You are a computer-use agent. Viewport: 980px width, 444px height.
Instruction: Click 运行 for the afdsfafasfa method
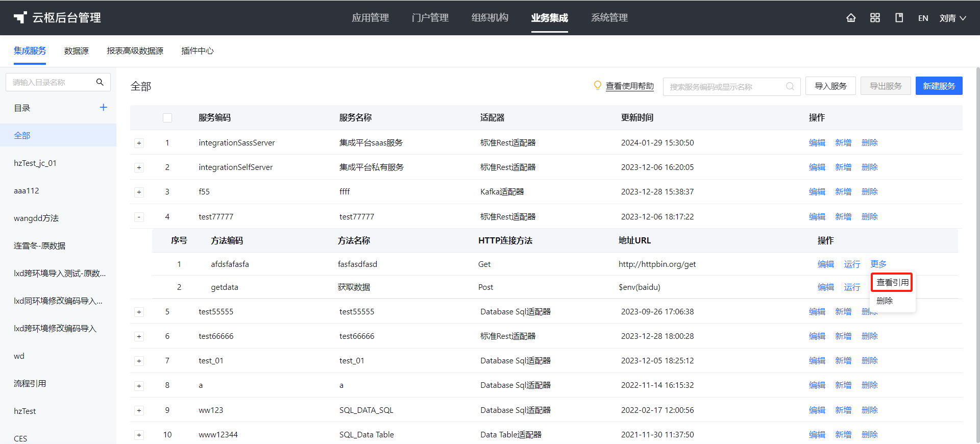pyautogui.click(x=852, y=264)
